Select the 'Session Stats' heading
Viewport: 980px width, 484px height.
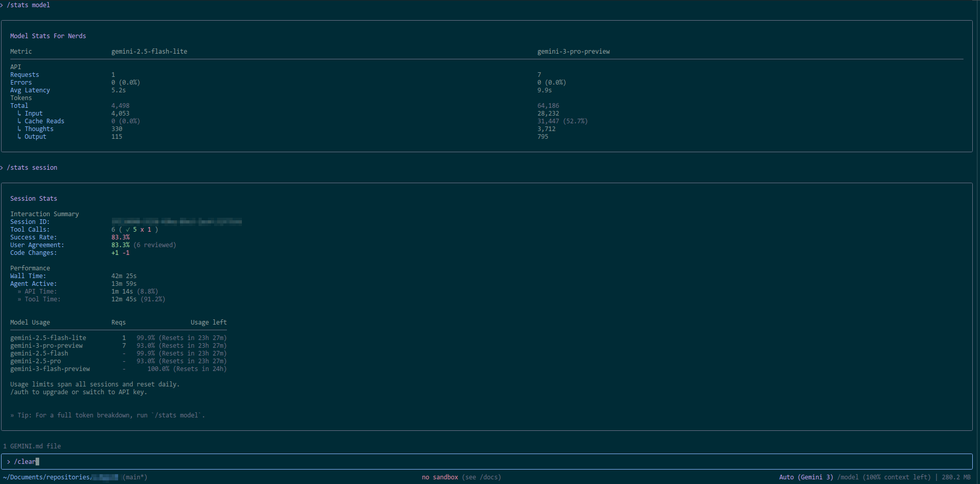(34, 199)
